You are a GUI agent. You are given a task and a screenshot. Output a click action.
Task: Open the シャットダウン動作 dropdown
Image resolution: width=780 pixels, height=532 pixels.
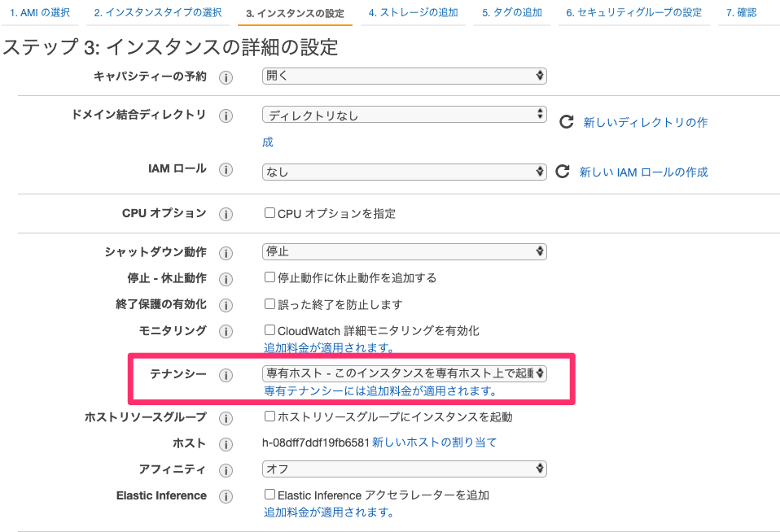pos(403,251)
